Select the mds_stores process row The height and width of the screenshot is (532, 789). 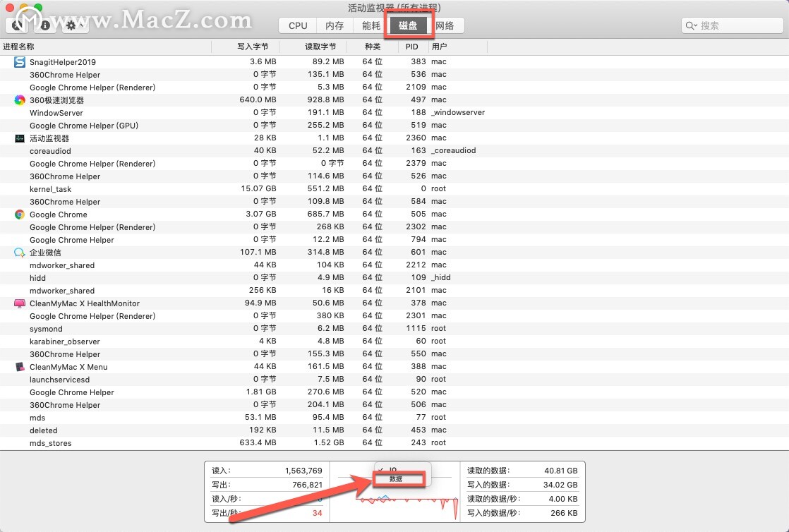(394, 443)
